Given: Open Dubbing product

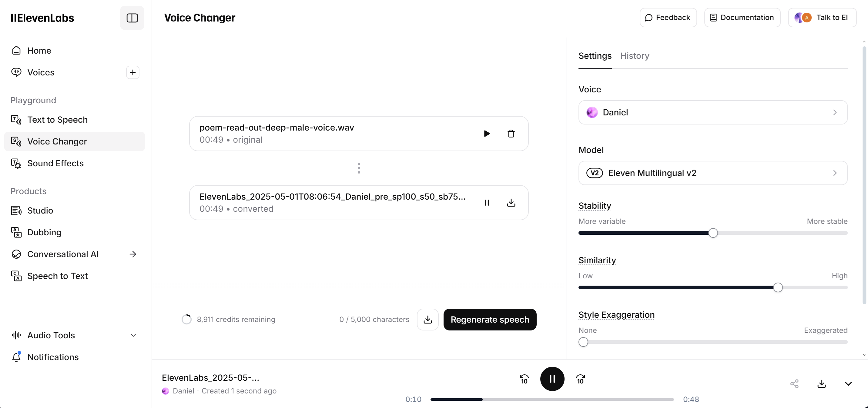Looking at the screenshot, I should click(x=74, y=232).
